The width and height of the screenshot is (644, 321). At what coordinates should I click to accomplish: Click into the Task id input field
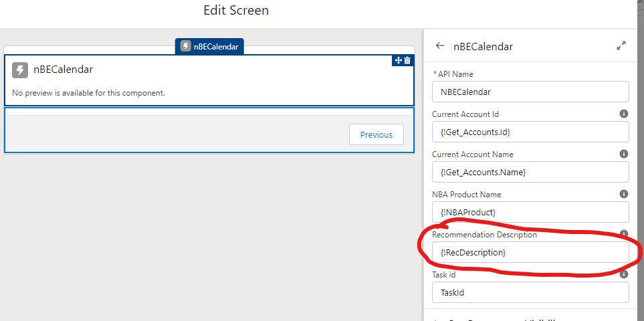[530, 292]
